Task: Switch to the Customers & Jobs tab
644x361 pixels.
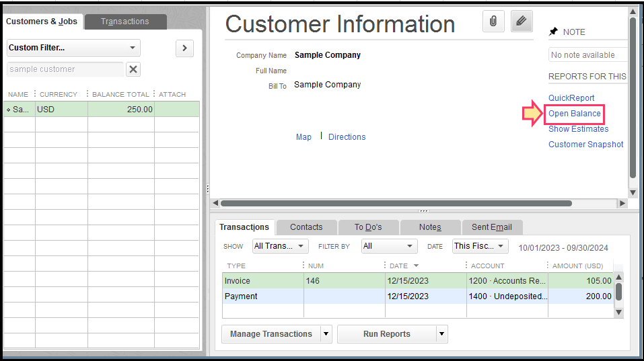Action: 42,22
